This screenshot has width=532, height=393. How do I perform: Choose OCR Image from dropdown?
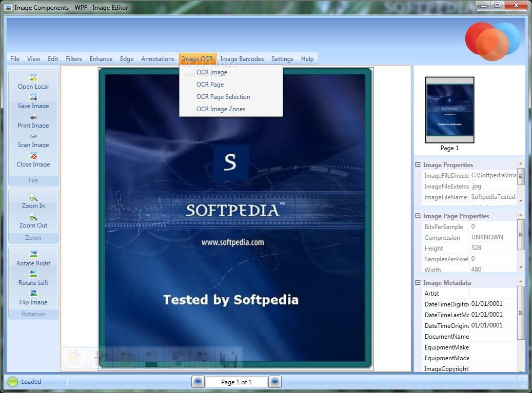[231, 72]
